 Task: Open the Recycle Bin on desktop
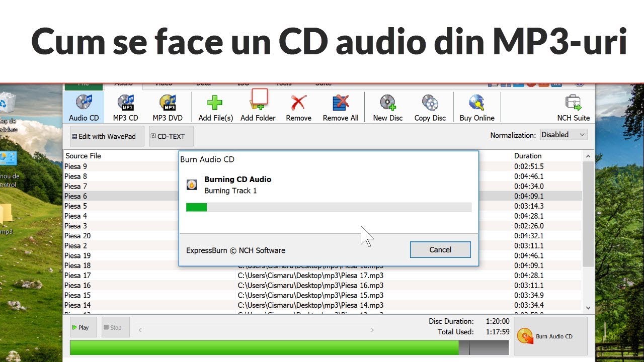(x=7, y=104)
